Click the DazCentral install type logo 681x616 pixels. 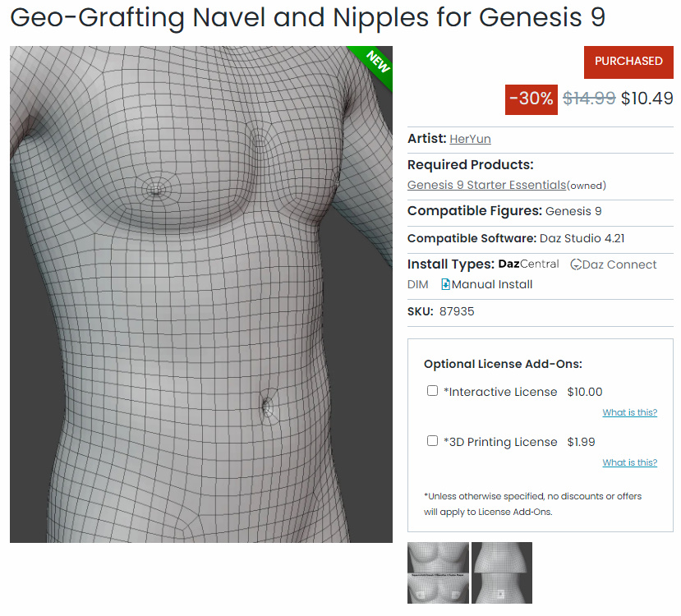tap(528, 264)
